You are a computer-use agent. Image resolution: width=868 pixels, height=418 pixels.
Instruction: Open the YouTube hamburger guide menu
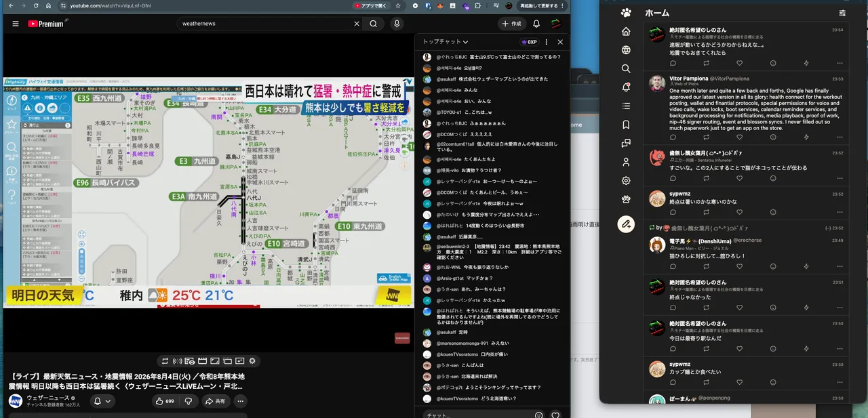coord(16,24)
